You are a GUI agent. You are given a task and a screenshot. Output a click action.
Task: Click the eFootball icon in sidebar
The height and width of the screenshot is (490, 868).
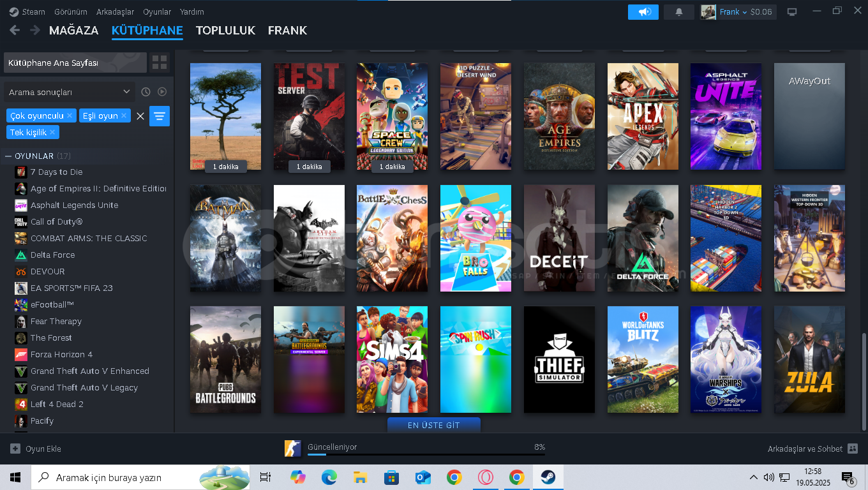point(21,304)
